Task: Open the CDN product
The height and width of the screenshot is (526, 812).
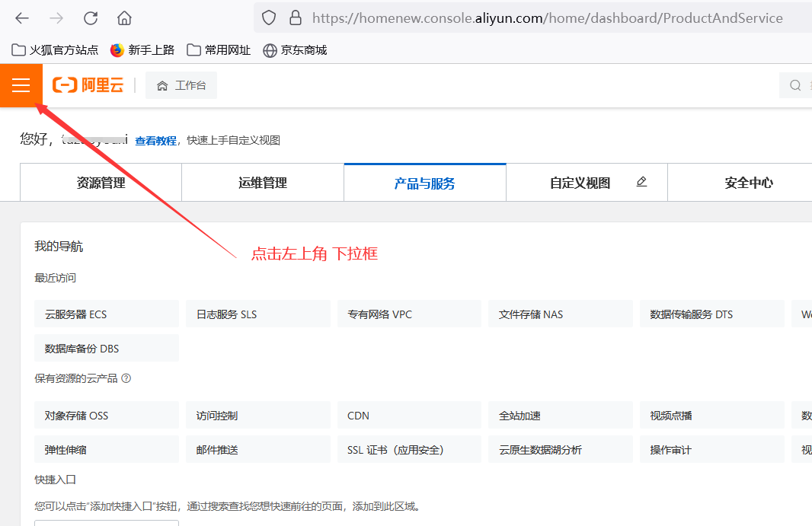Action: (x=409, y=415)
